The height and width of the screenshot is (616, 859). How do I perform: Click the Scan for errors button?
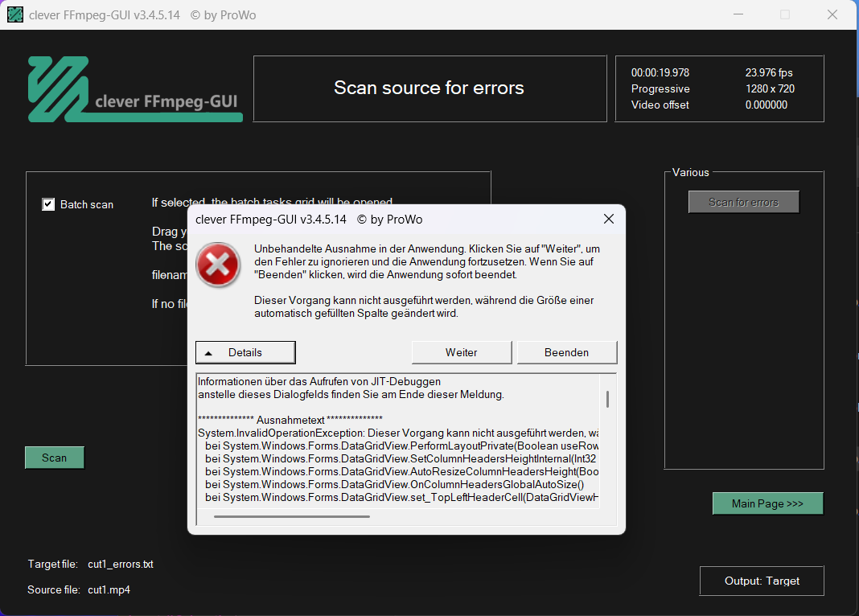(743, 202)
